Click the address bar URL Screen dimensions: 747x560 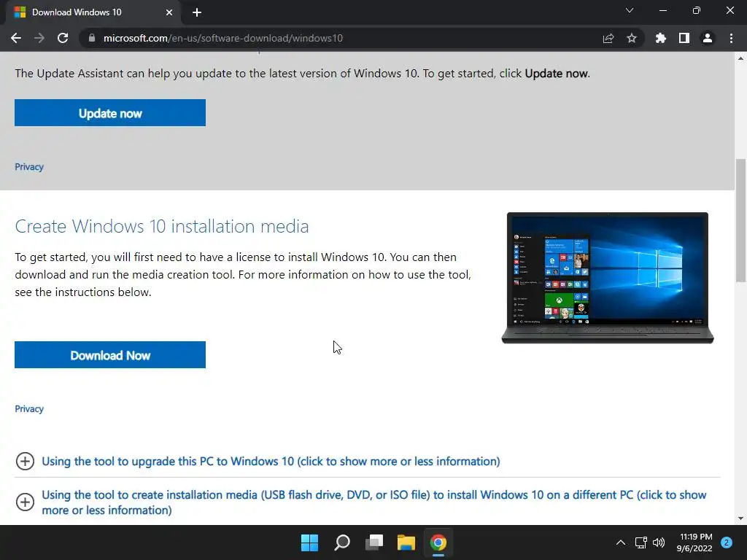[223, 38]
